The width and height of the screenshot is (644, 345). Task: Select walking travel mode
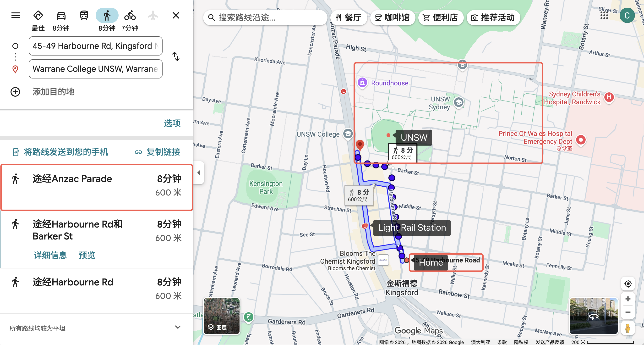107,16
